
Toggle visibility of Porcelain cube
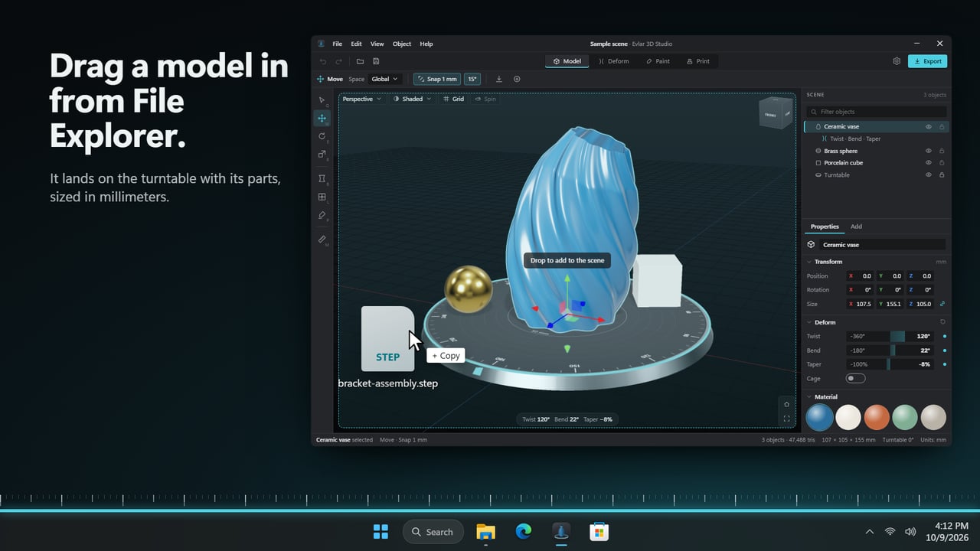tap(929, 163)
